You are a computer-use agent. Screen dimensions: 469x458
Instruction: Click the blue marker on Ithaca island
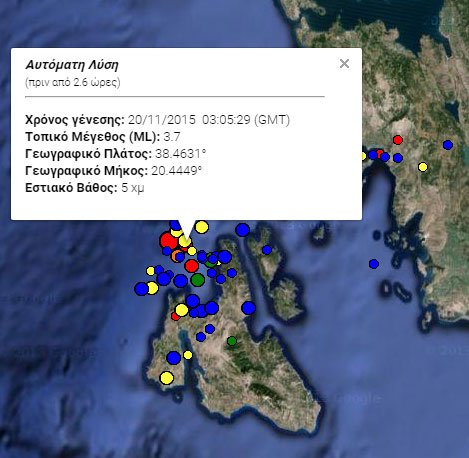tap(267, 250)
